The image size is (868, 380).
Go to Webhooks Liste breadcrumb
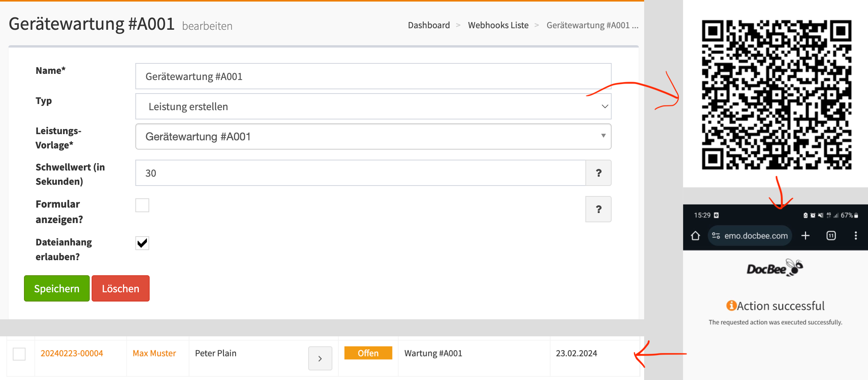tap(498, 25)
